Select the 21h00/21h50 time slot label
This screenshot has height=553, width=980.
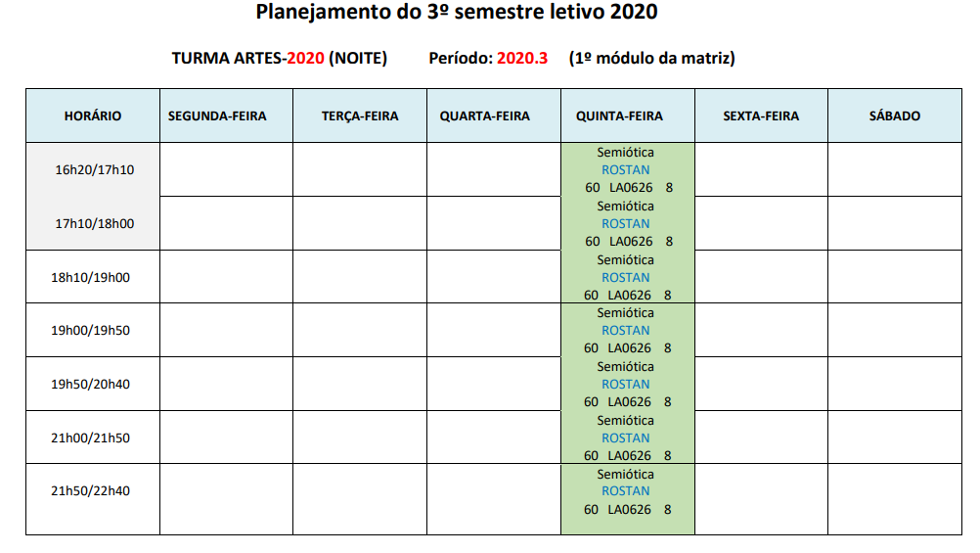(90, 438)
